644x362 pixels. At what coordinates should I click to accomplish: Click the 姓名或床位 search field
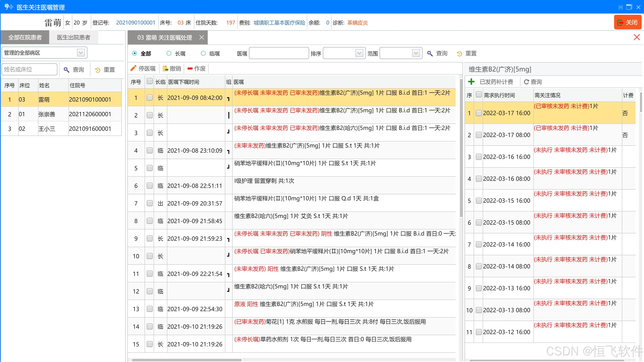(x=29, y=69)
